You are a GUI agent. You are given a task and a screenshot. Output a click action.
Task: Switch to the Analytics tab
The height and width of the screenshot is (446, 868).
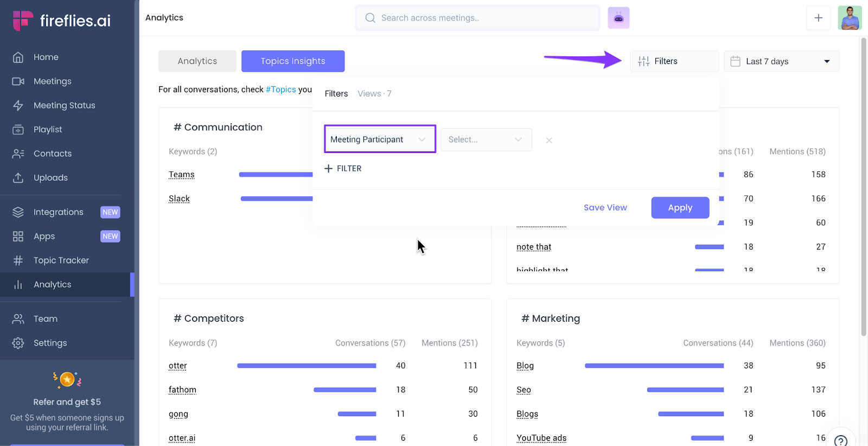[x=197, y=61]
